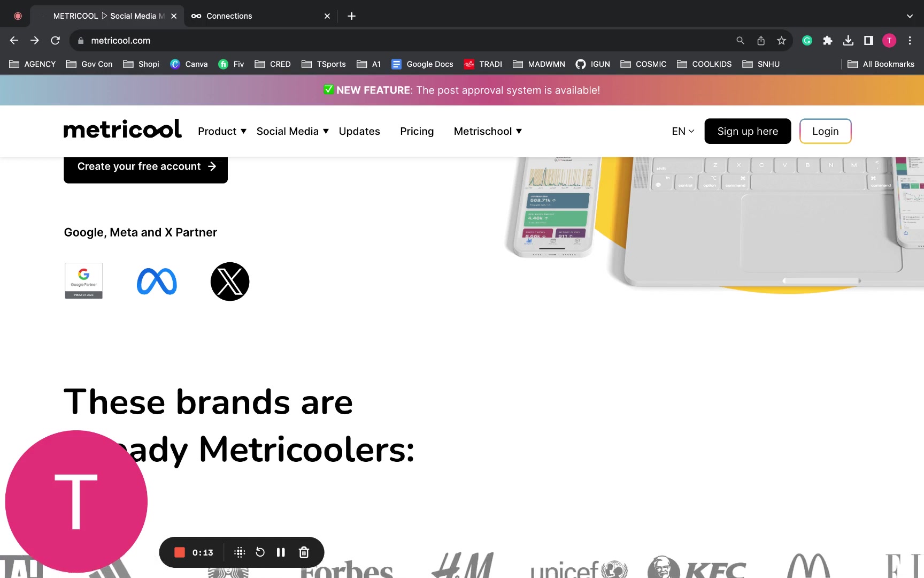Open All Bookmarks folder
This screenshot has width=924, height=578.
point(881,64)
